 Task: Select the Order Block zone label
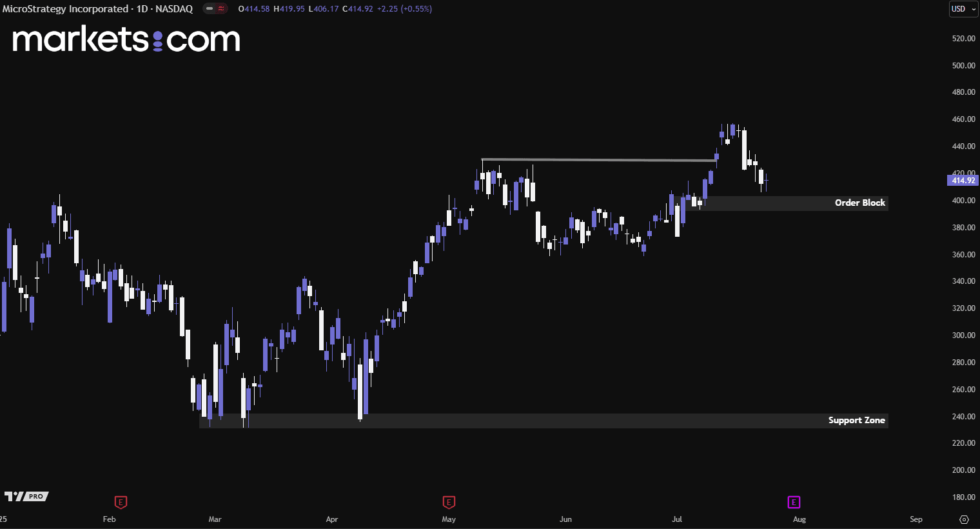(859, 203)
